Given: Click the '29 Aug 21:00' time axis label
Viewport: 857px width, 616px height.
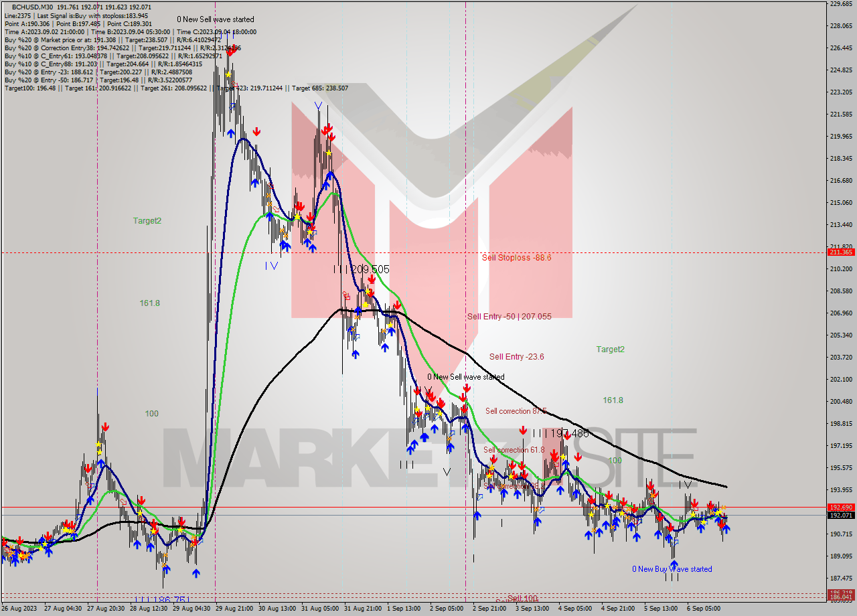Looking at the screenshot, I should tap(235, 609).
